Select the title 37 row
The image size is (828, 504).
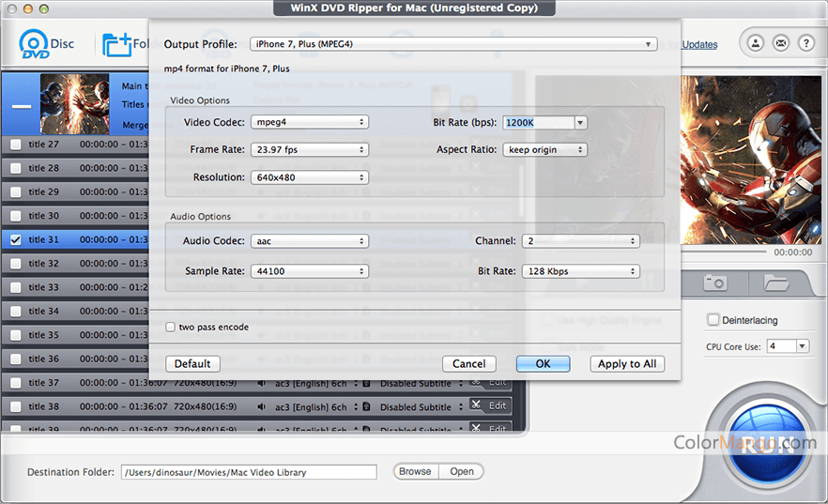point(131,382)
